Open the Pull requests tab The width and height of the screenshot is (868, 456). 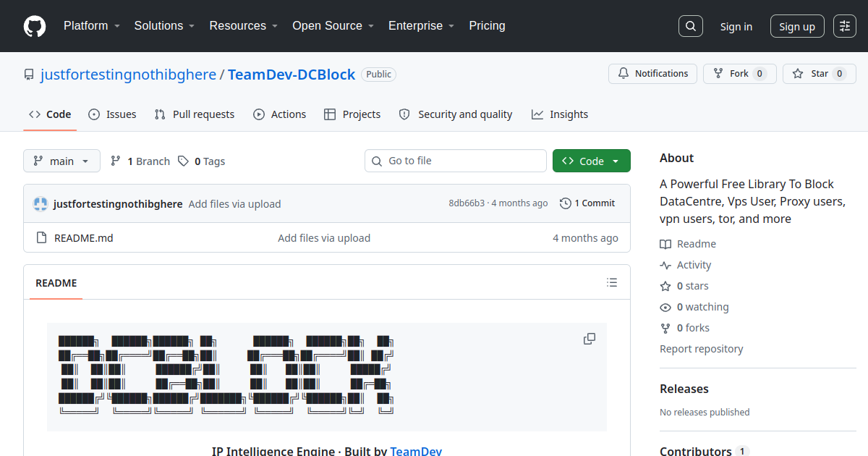click(195, 114)
